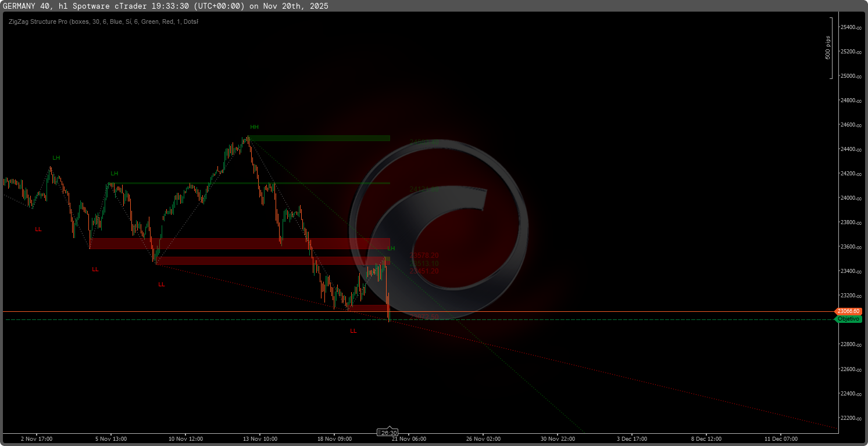Click the dashed green Objetivo target line
The width and height of the screenshot is (868, 446).
174,320
